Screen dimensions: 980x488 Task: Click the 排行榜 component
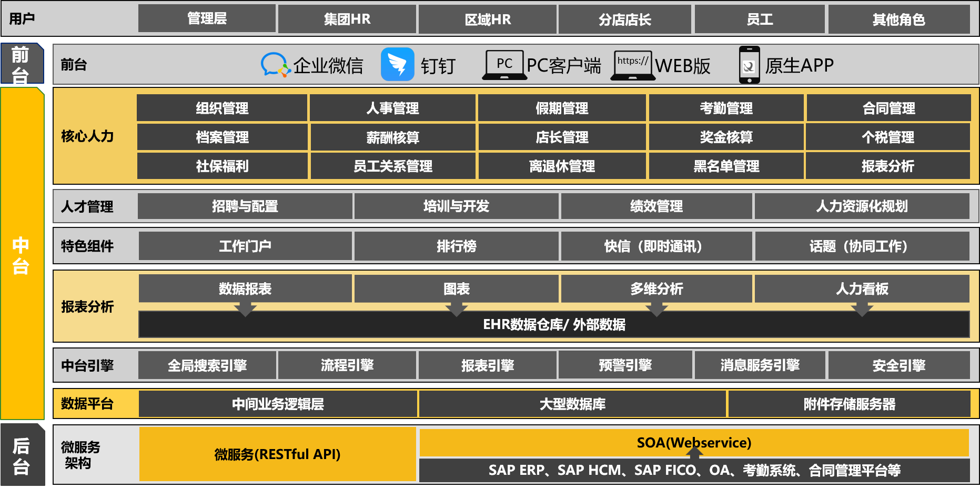[x=456, y=246]
